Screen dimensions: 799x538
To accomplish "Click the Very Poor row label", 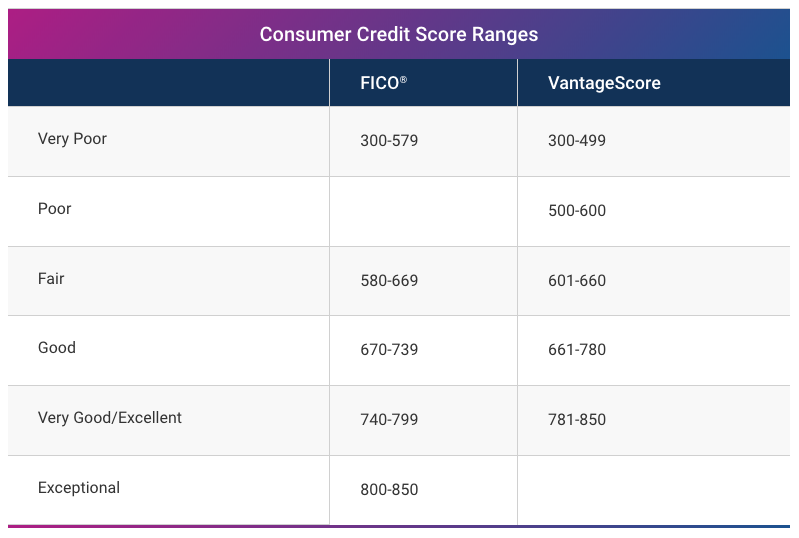I will [72, 139].
